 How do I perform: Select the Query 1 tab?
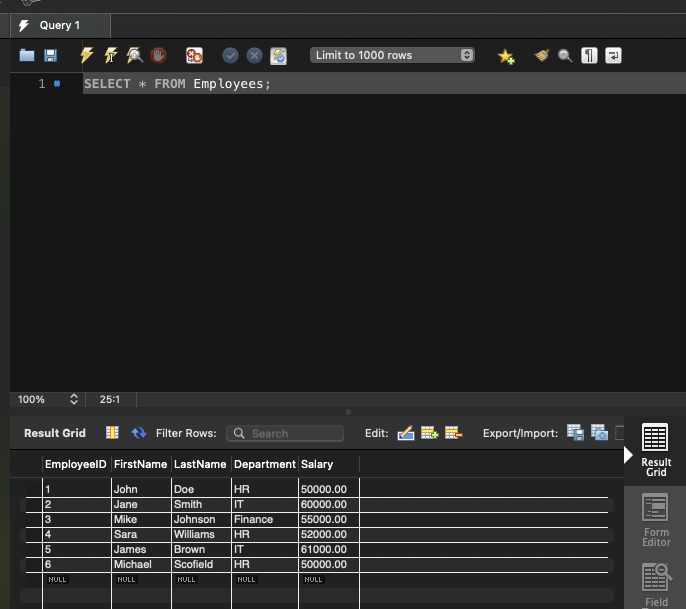pos(58,25)
